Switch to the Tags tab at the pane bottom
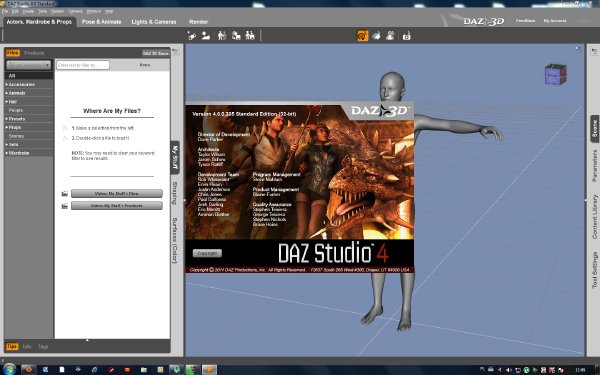This screenshot has height=375, width=600. tap(43, 347)
